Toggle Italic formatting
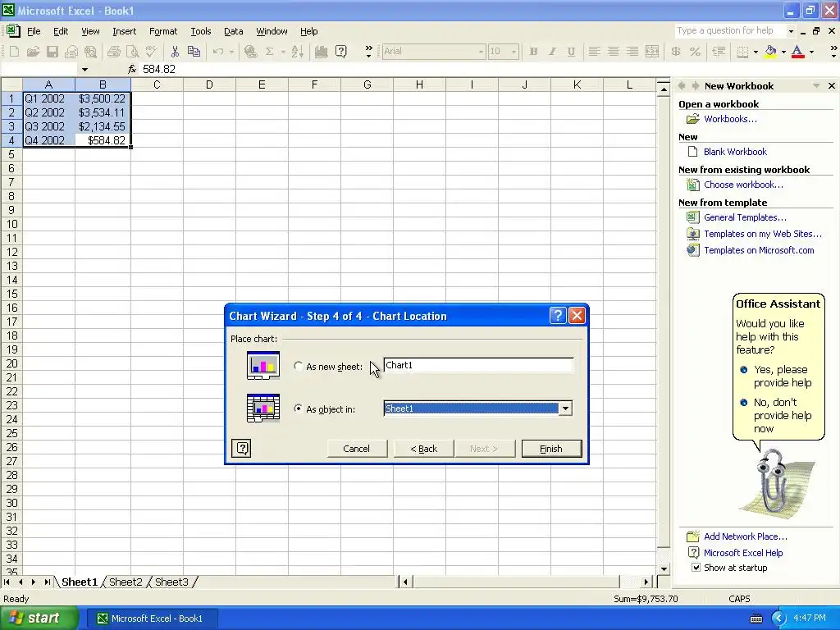 coord(552,52)
